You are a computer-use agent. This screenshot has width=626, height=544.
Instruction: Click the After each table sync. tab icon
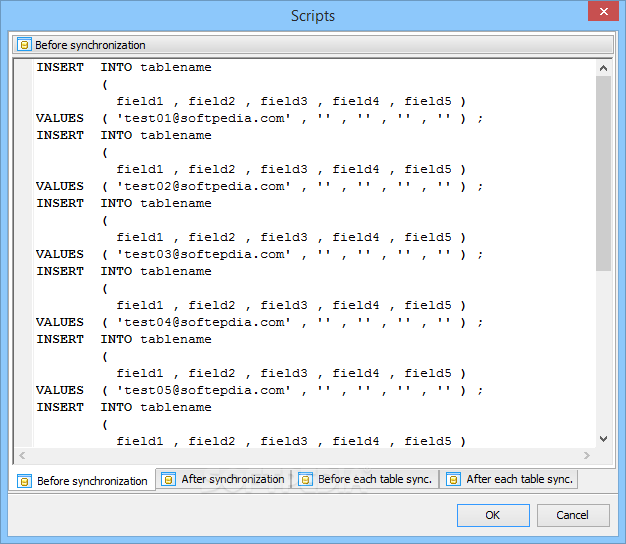point(453,479)
